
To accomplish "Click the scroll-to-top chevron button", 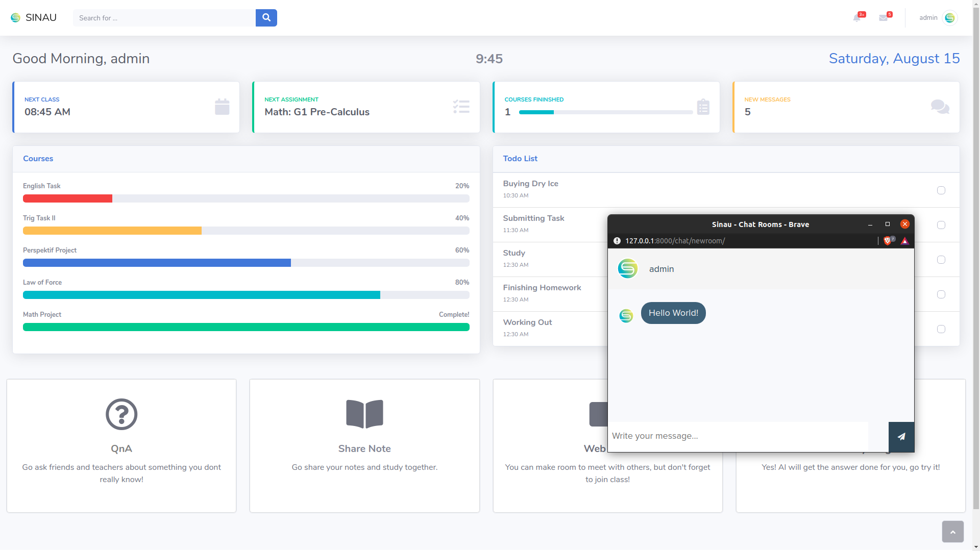I will tap(952, 532).
